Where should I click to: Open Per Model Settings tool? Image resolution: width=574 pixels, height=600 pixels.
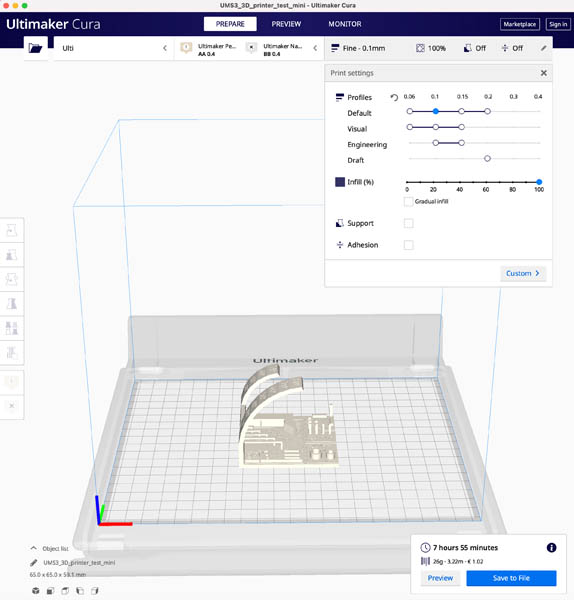pos(12,328)
